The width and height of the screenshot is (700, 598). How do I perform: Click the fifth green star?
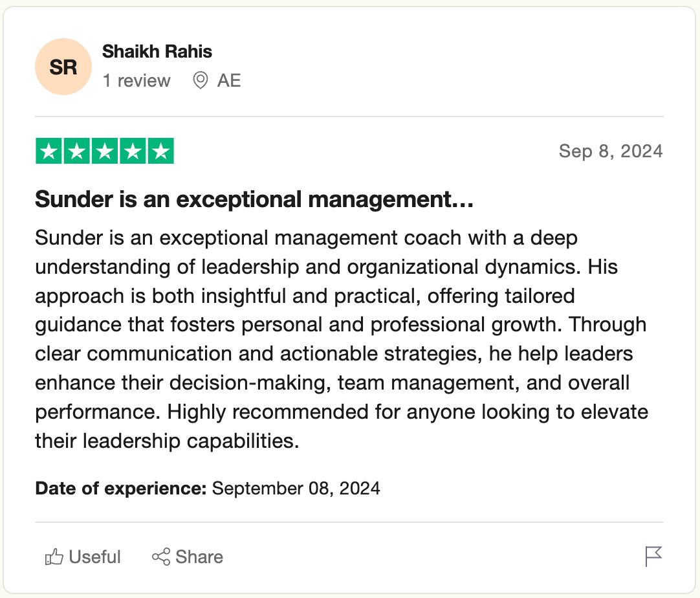point(160,151)
